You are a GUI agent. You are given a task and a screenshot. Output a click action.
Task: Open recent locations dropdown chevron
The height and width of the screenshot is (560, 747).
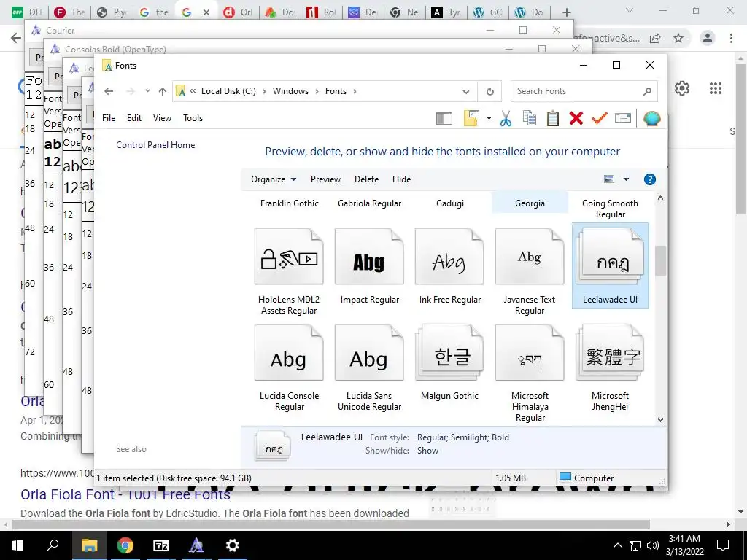tap(147, 91)
